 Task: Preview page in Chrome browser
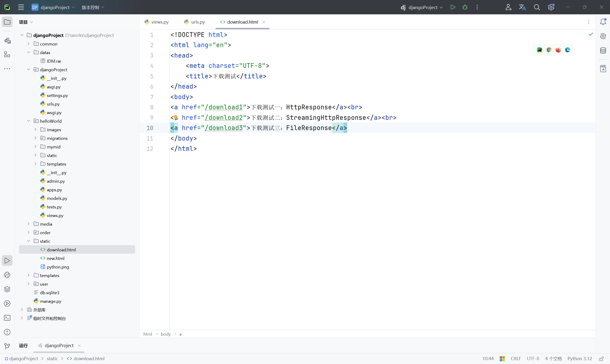(549, 50)
